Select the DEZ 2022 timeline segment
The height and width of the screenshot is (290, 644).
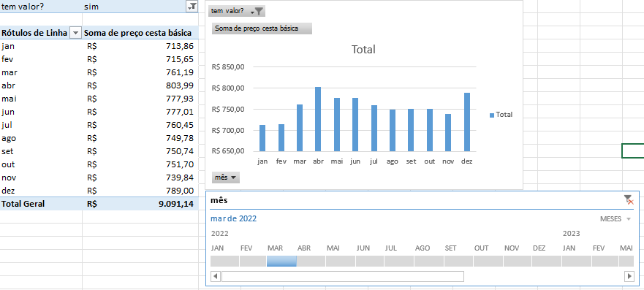tap(547, 261)
